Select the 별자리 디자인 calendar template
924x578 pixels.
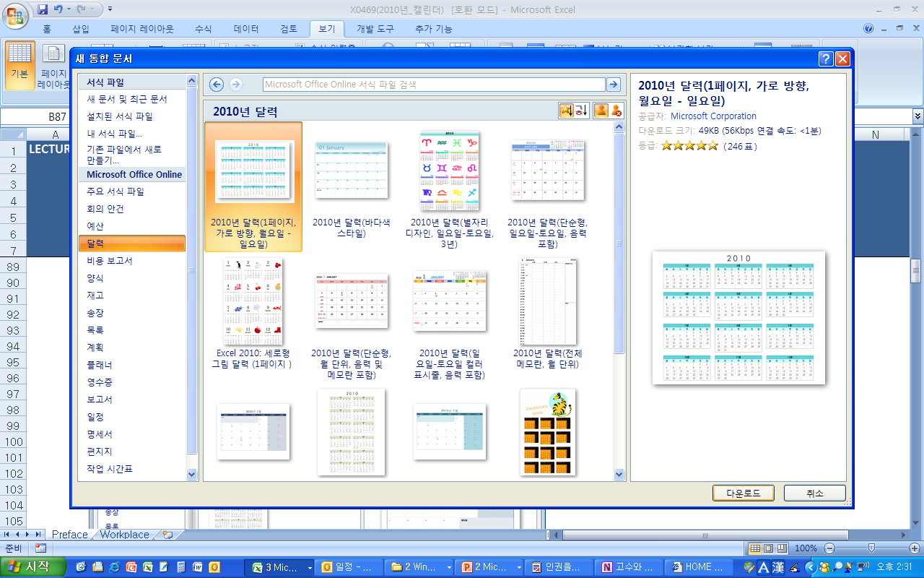449,186
